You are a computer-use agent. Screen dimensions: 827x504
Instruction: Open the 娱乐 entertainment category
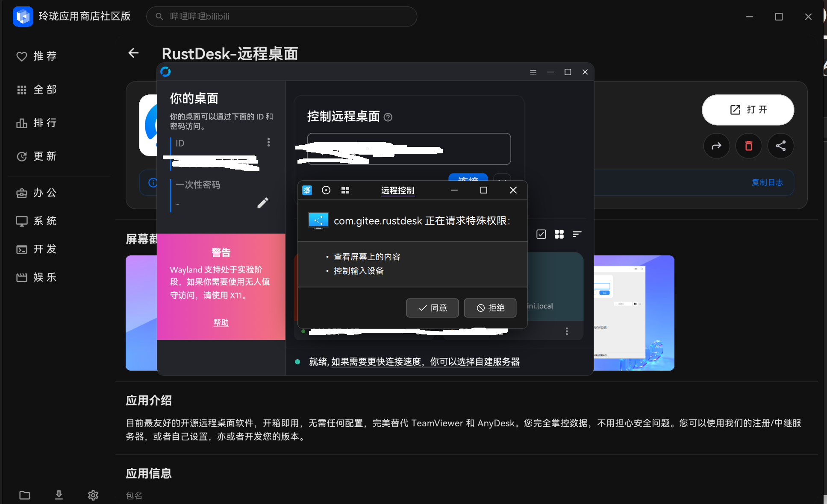pyautogui.click(x=37, y=277)
